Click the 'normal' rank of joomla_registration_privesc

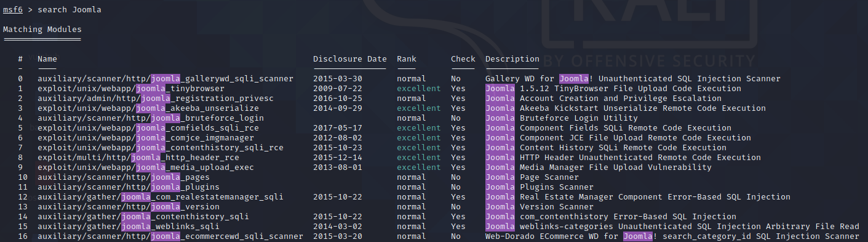412,99
